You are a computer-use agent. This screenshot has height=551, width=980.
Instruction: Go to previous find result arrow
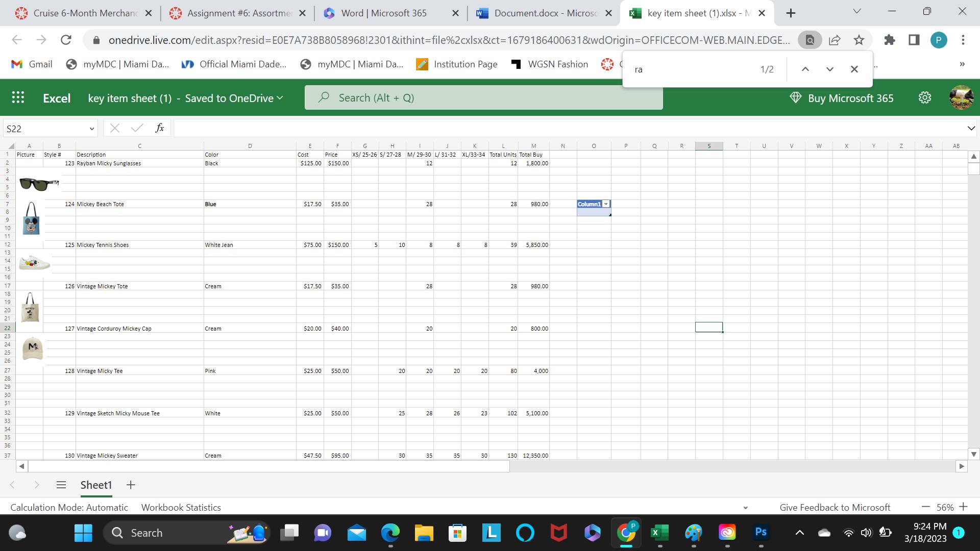805,69
